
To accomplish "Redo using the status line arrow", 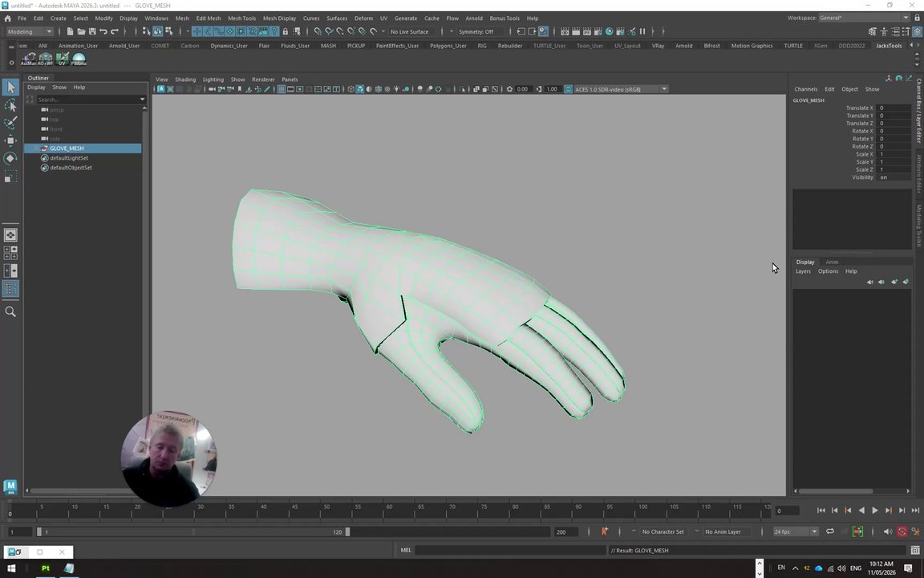I will [x=115, y=31].
